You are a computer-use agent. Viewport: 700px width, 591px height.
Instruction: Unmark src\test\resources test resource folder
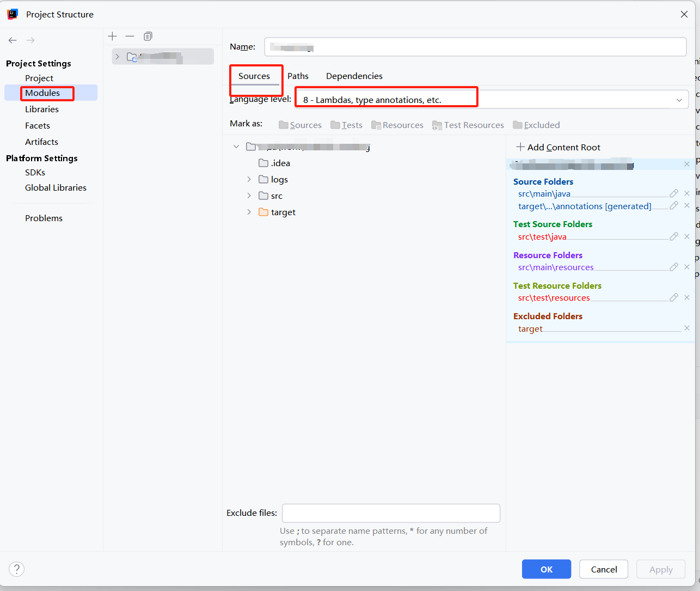point(687,297)
